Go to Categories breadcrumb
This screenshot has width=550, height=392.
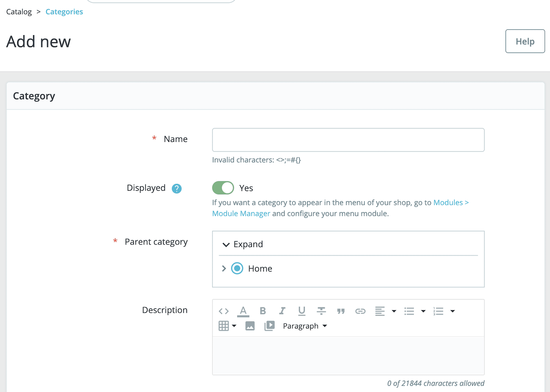pos(64,12)
